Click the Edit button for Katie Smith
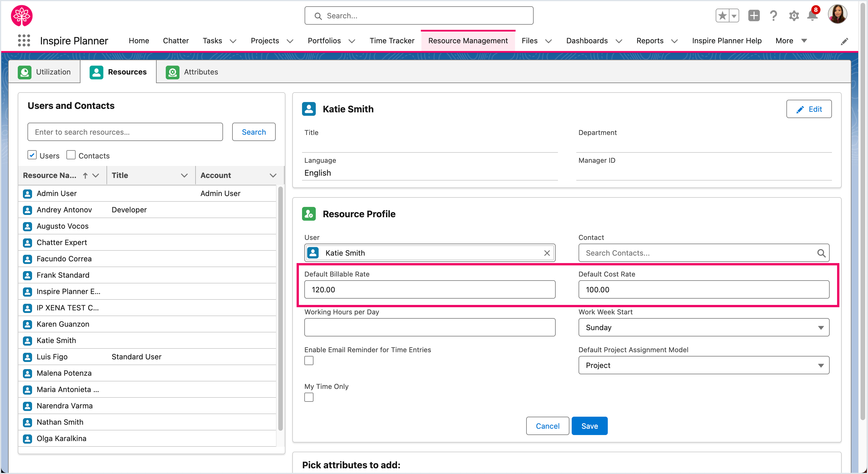Viewport: 868px width, 474px height. [x=809, y=109]
